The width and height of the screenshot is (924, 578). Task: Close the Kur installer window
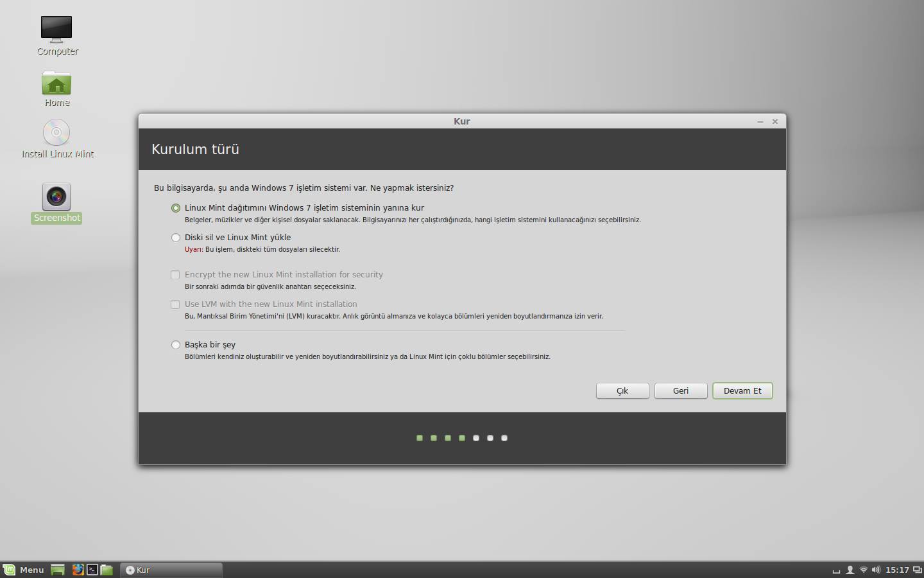(775, 121)
